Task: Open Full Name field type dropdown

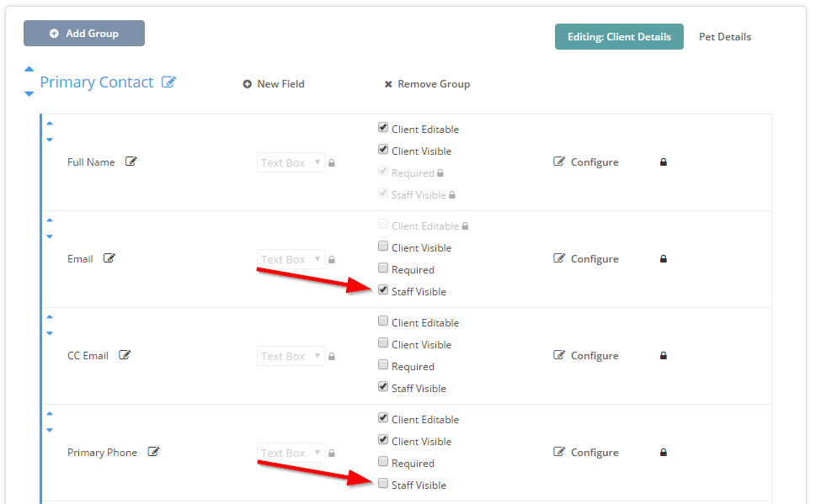Action: click(x=291, y=162)
